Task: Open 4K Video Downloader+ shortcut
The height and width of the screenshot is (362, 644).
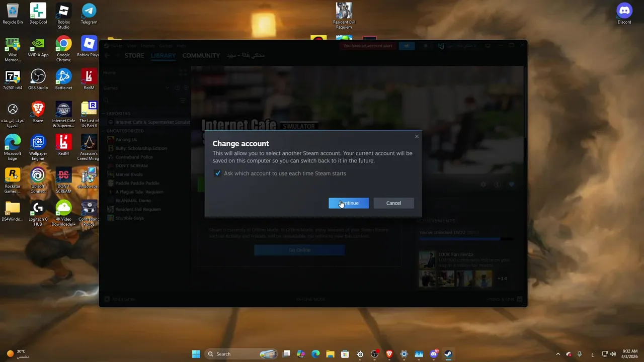Action: pyautogui.click(x=63, y=214)
